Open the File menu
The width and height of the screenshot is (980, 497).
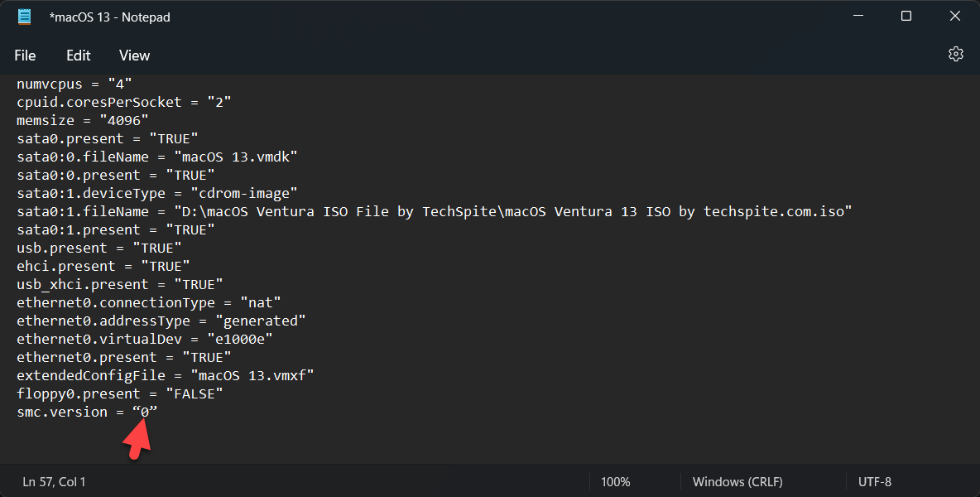click(25, 55)
